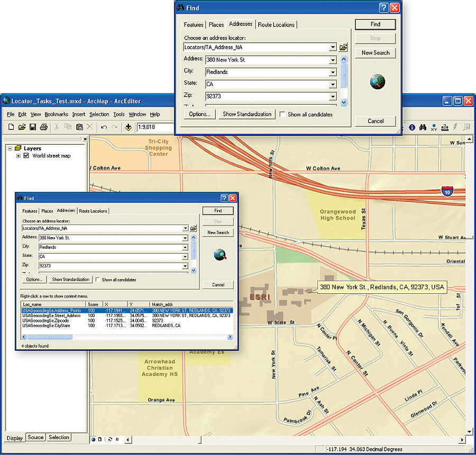Expand the World street map layer node
The height and width of the screenshot is (455, 476).
[19, 155]
